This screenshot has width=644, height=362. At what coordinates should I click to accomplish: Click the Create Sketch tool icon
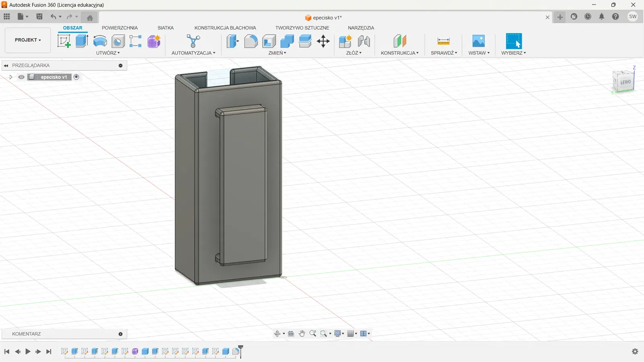click(x=64, y=41)
